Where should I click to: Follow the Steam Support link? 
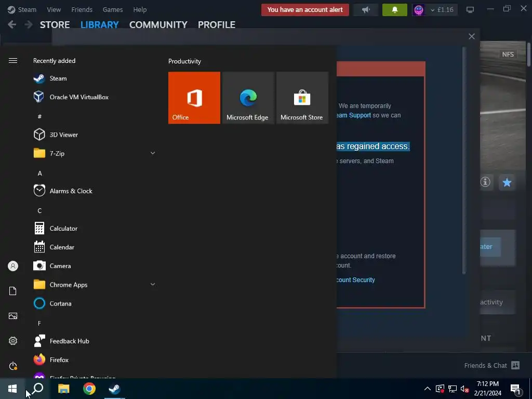[353, 115]
